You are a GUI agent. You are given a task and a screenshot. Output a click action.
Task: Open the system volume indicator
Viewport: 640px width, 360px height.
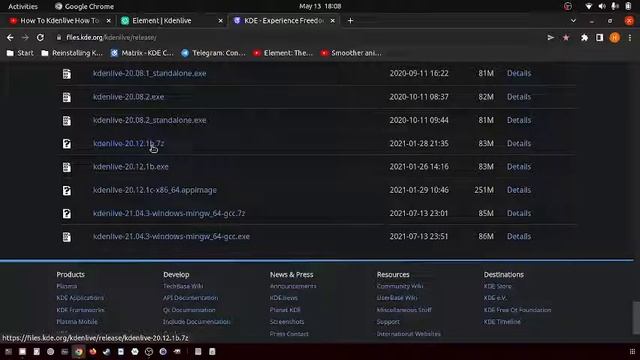602,6
